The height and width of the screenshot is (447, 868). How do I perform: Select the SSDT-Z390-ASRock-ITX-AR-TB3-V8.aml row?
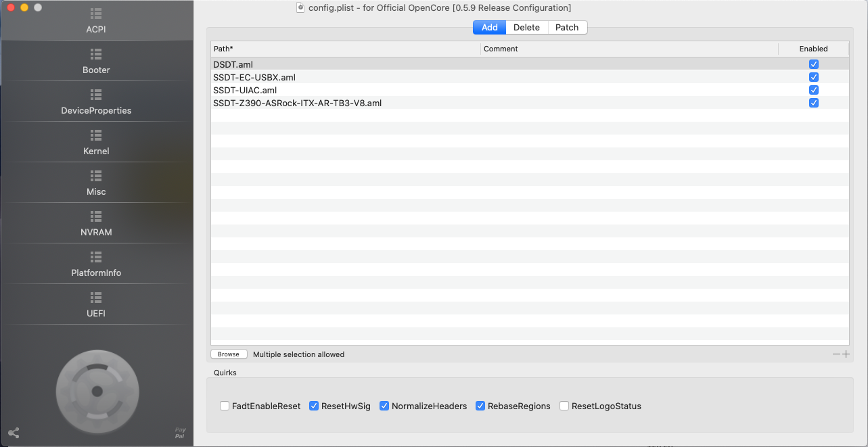(530, 103)
